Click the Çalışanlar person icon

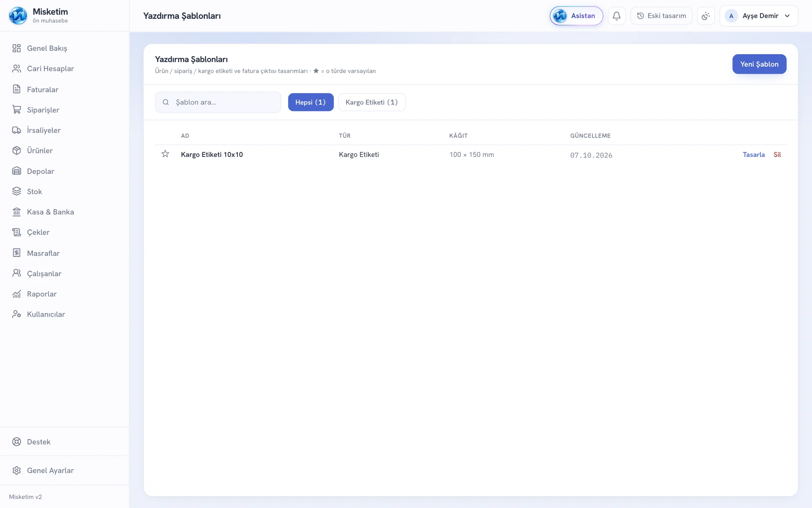[x=17, y=273]
